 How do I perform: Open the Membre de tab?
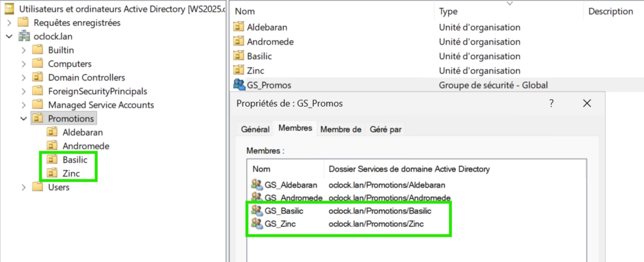(340, 129)
